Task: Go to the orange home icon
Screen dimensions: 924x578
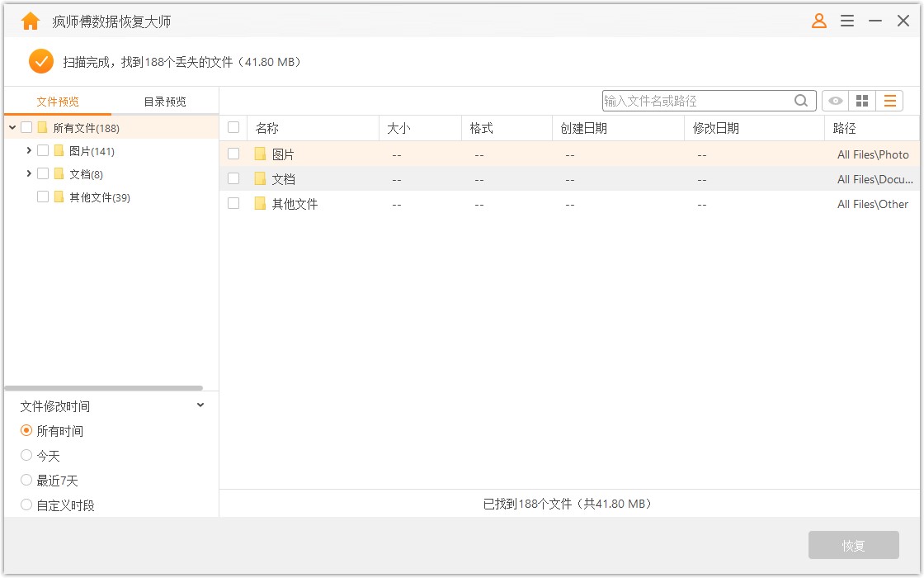Action: 30,21
